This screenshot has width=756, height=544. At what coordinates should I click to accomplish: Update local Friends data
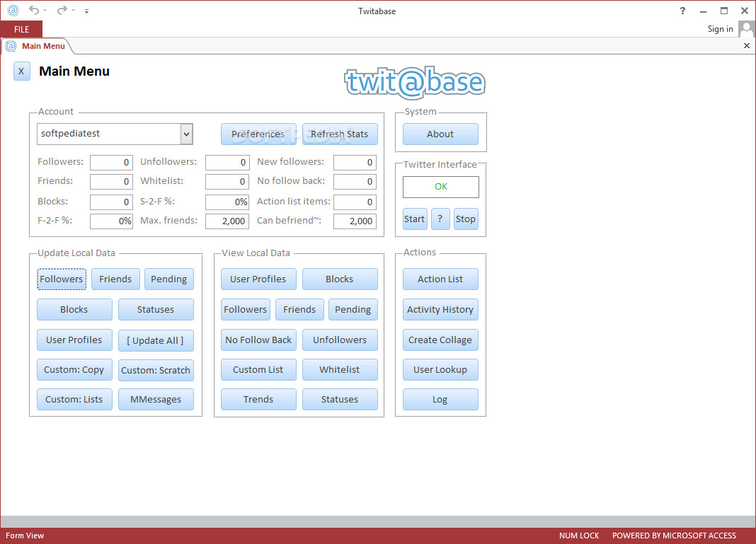115,279
